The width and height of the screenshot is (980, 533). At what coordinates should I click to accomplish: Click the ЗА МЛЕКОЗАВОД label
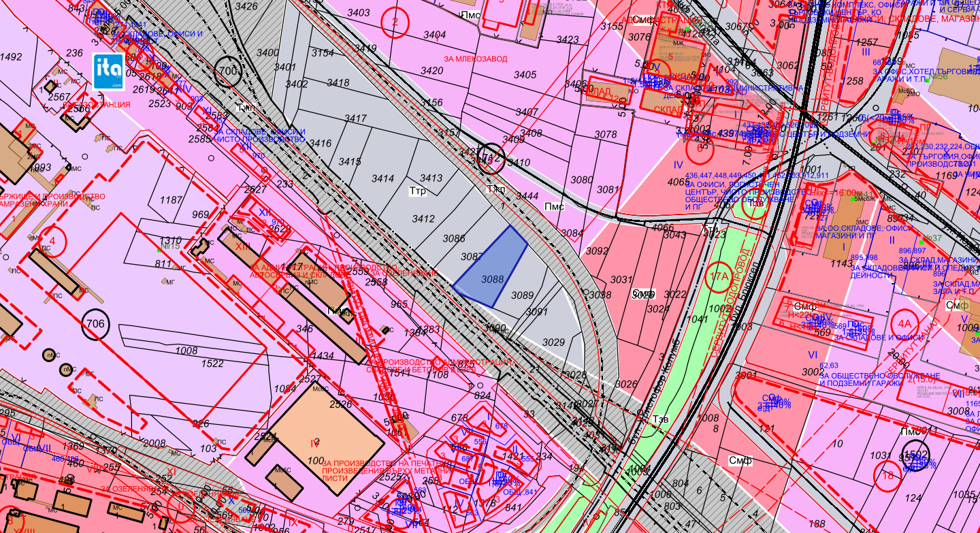pos(475,59)
